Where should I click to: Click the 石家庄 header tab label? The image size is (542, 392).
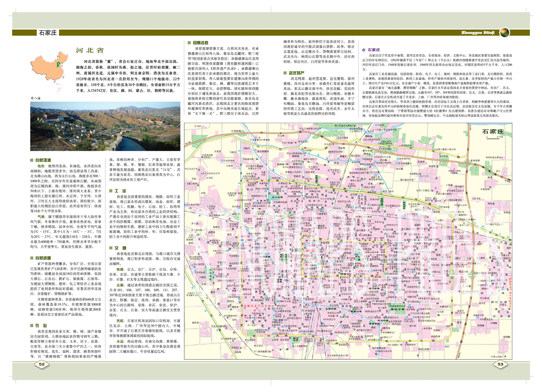(47, 33)
